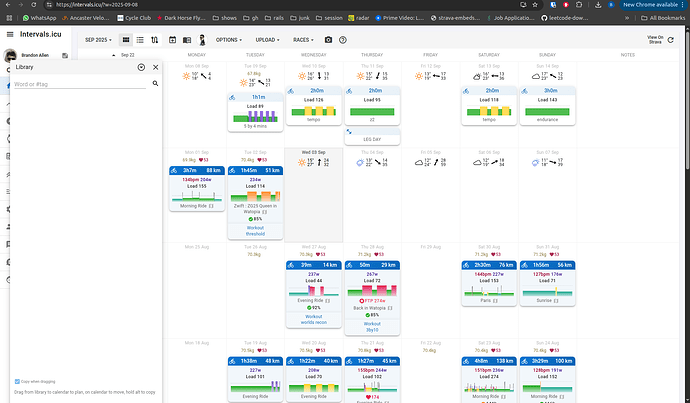Open the UPLOAD menu
The width and height of the screenshot is (690, 403).
click(269, 39)
